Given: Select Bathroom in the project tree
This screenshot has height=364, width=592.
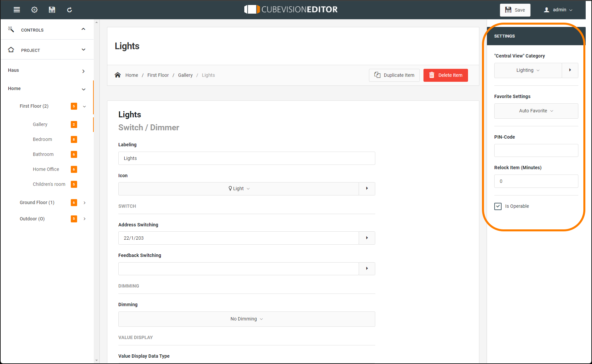Looking at the screenshot, I should [x=43, y=154].
